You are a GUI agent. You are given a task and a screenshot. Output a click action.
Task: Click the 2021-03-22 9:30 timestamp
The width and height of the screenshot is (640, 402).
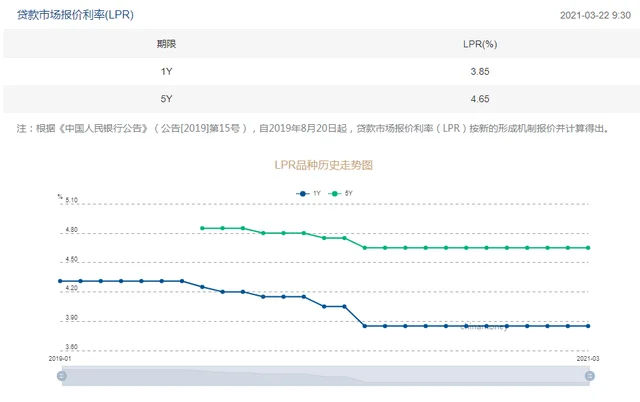(x=595, y=16)
